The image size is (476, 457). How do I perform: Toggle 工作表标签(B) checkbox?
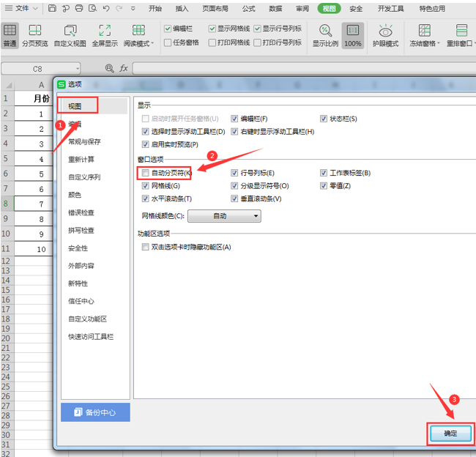324,173
